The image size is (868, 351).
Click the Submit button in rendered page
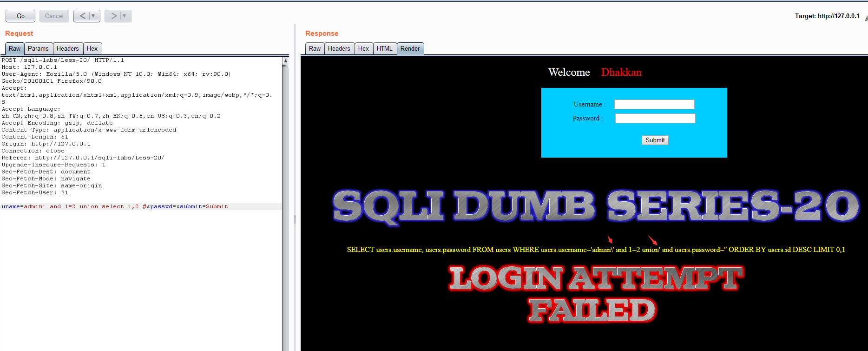tap(655, 140)
